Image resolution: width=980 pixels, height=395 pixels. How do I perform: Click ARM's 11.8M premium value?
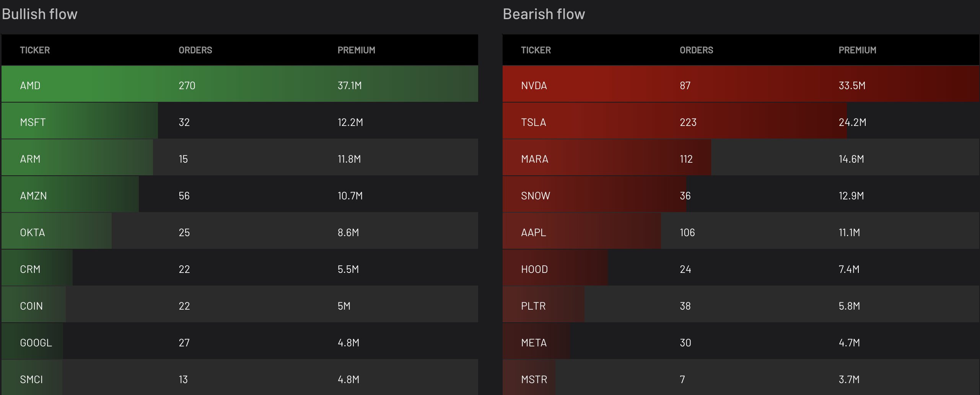pyautogui.click(x=349, y=159)
